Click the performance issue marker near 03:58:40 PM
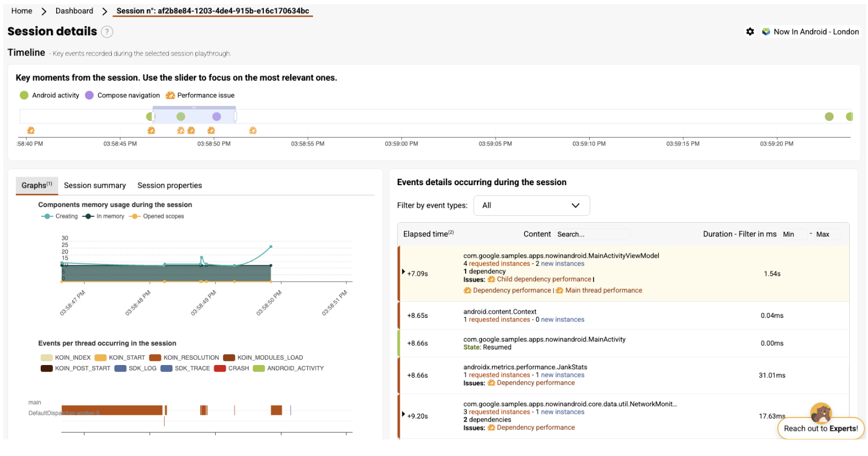The width and height of the screenshot is (868, 456). [31, 131]
